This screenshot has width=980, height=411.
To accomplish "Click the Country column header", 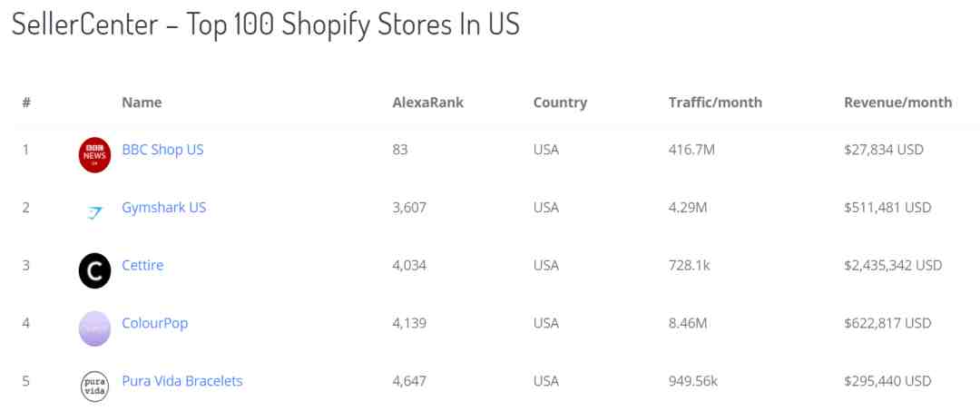I will point(560,103).
